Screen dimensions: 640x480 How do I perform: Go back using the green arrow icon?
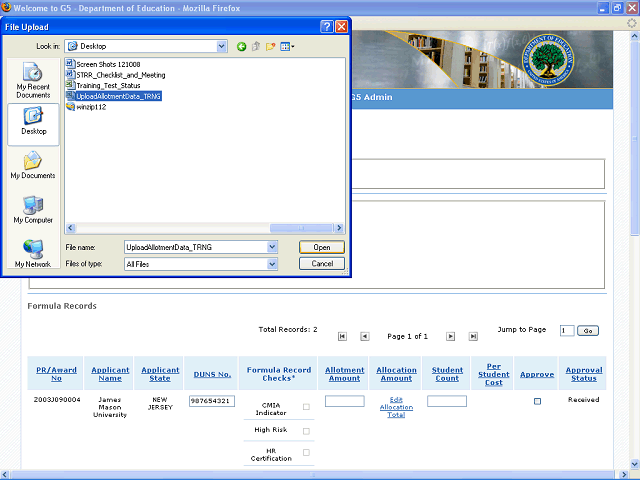[242, 47]
